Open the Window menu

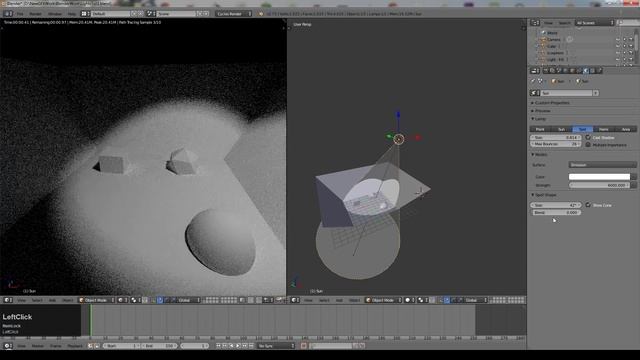(x=55, y=13)
